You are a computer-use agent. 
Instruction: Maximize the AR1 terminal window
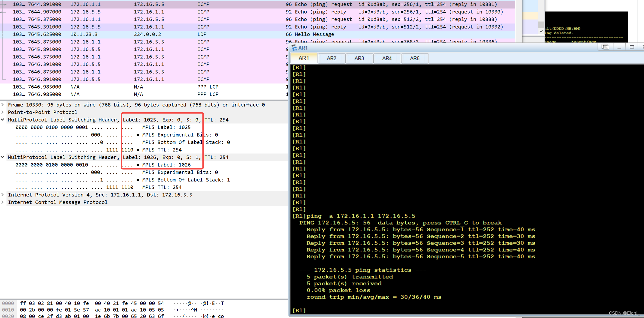632,47
